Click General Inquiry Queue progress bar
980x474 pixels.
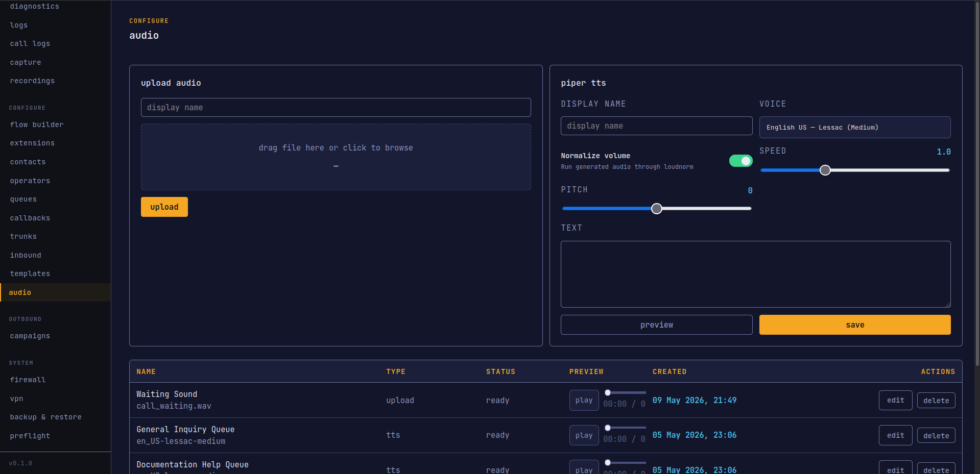[x=625, y=428]
